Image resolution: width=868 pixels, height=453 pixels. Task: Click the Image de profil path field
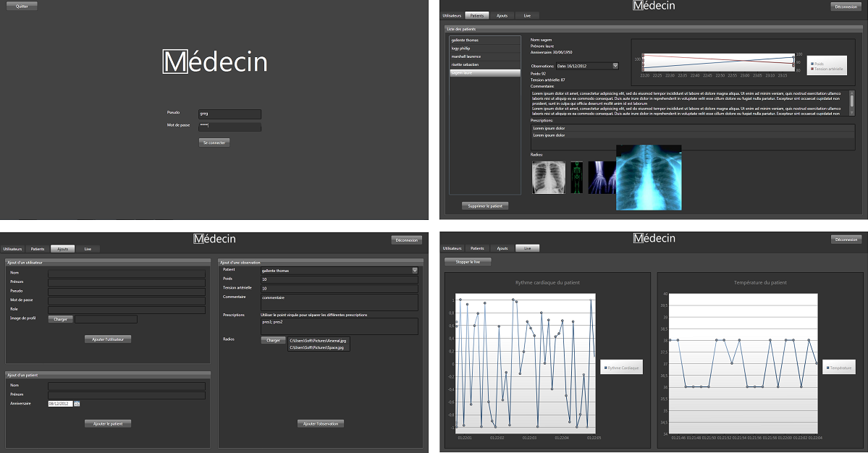click(x=106, y=319)
